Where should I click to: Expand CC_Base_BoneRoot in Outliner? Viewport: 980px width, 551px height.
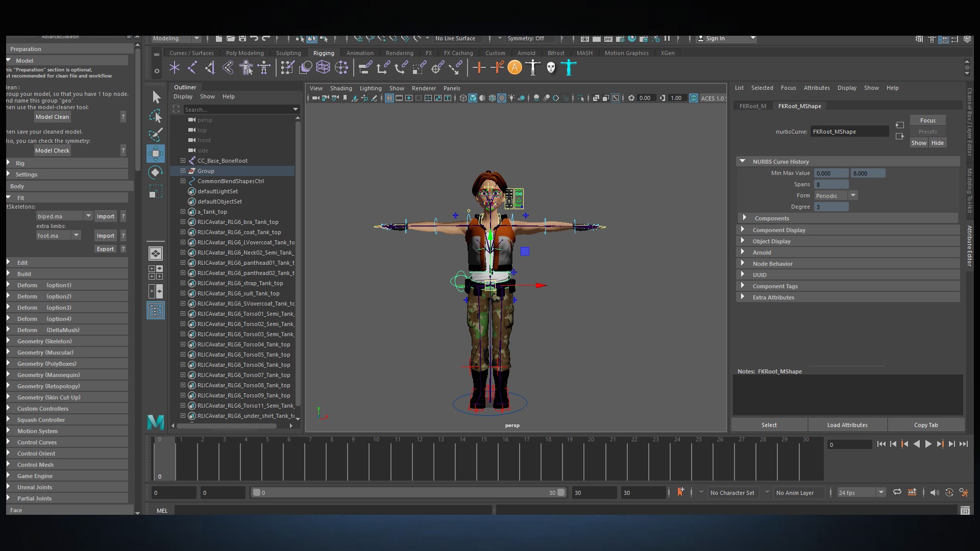coord(183,161)
